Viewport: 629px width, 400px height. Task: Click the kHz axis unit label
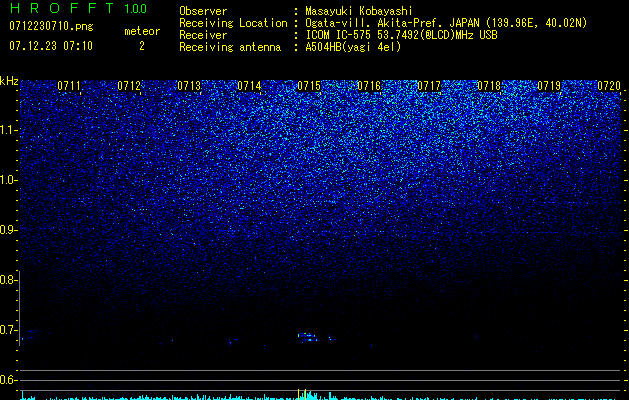(9, 81)
